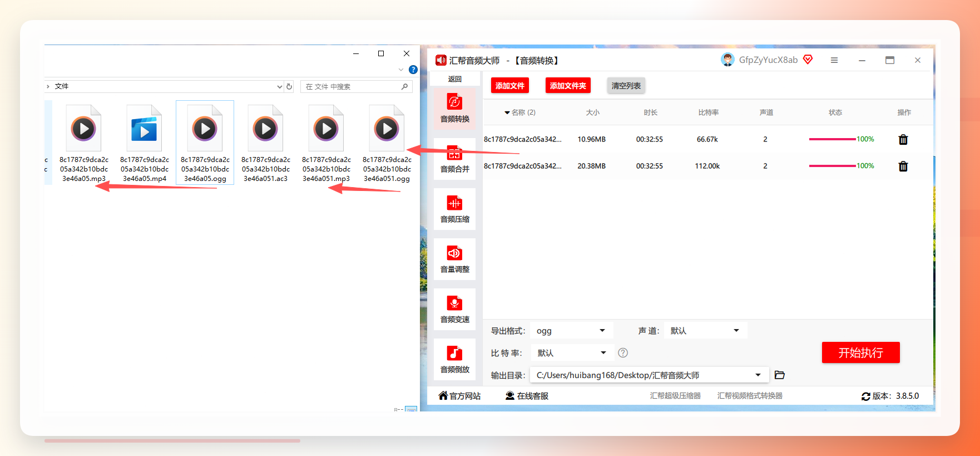Delete the 20.38MB file row
This screenshot has width=980, height=456.
903,166
